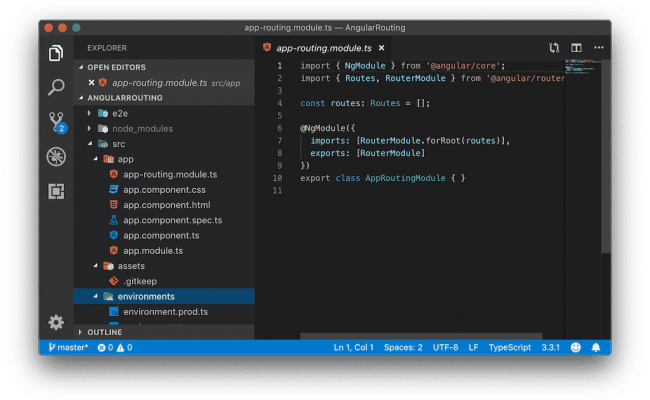Click Ln 1, Col 1 in status bar
This screenshot has height=400, width=650.
354,347
